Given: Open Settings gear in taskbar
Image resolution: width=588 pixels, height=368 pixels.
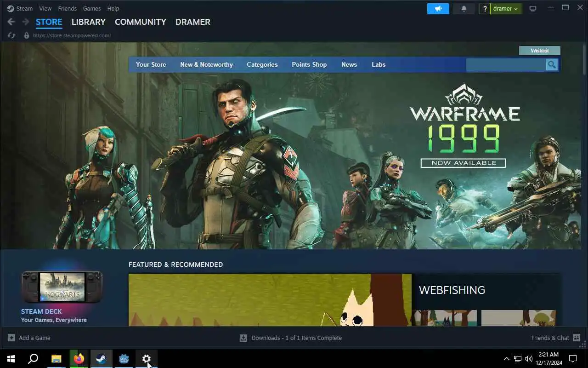Looking at the screenshot, I should click(x=147, y=359).
